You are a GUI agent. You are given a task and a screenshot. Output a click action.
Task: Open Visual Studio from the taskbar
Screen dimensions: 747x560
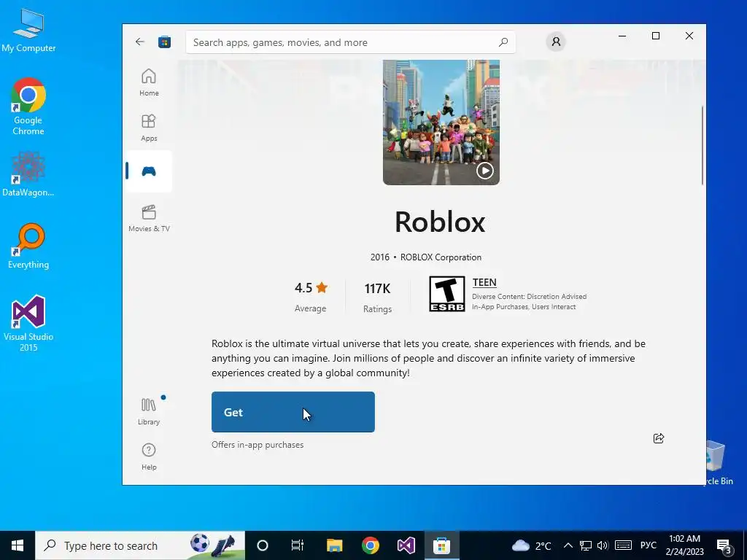406,545
